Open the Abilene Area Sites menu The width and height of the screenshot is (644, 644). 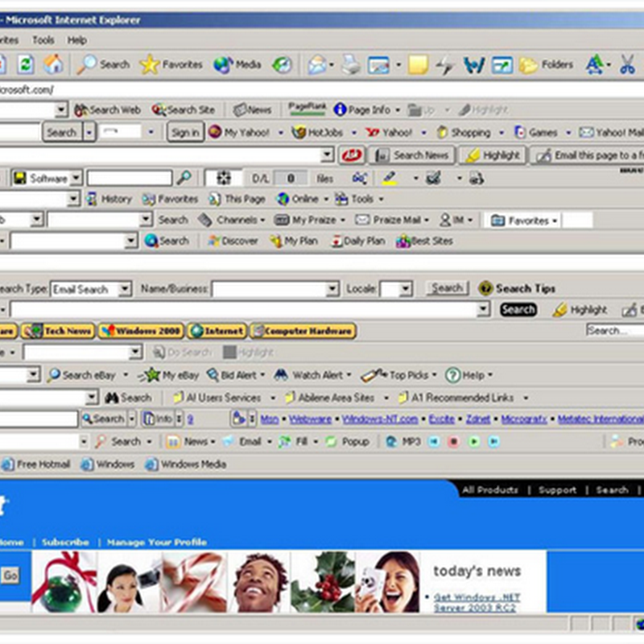(336, 398)
